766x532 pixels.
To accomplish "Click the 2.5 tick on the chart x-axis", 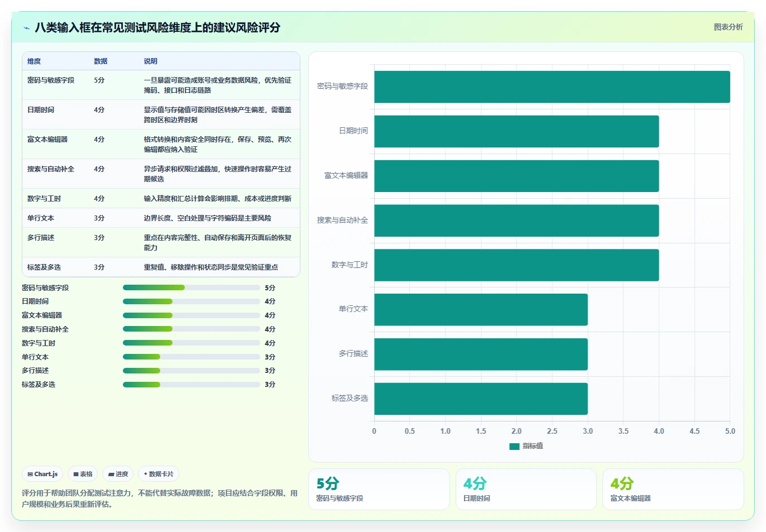I will coord(552,432).
